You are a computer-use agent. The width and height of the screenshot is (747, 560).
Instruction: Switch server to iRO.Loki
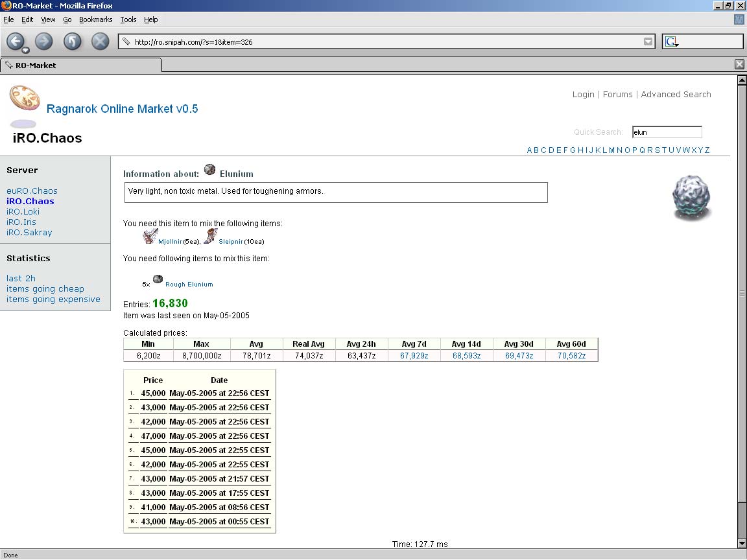(x=23, y=212)
